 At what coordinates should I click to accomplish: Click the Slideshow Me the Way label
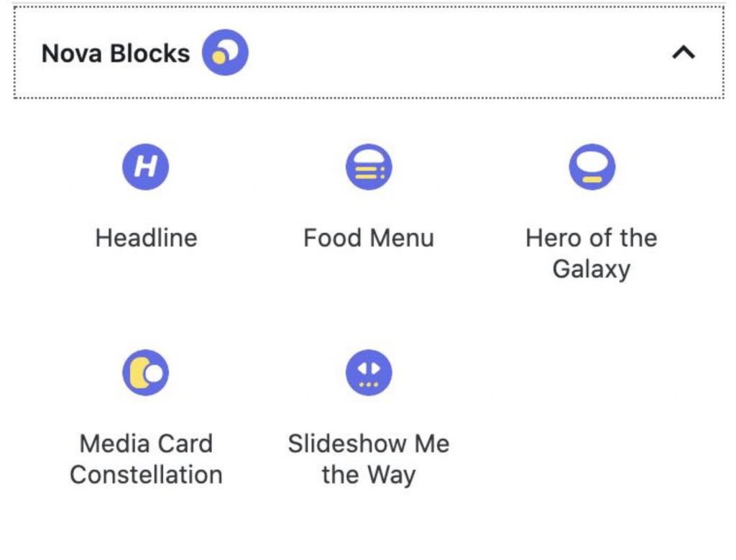(x=369, y=459)
